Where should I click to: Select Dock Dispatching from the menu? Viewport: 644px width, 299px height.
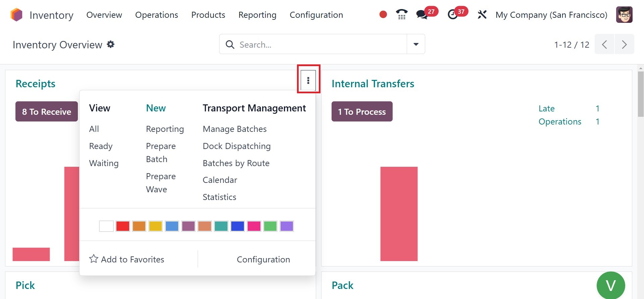pyautogui.click(x=237, y=146)
